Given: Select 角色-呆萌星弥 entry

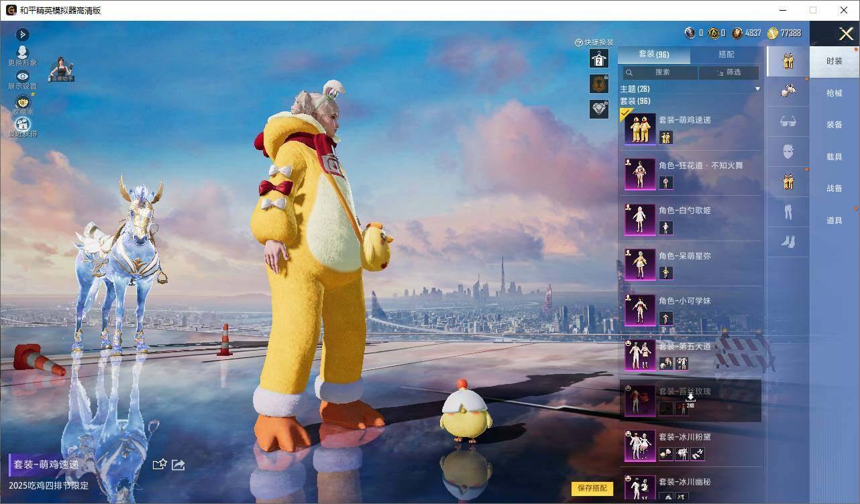Looking at the screenshot, I should [x=690, y=264].
